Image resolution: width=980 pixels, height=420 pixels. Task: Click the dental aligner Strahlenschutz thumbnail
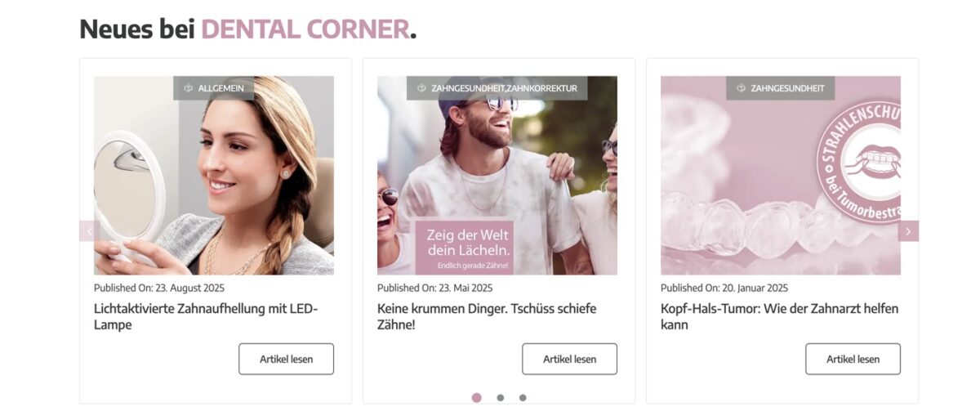[780, 188]
